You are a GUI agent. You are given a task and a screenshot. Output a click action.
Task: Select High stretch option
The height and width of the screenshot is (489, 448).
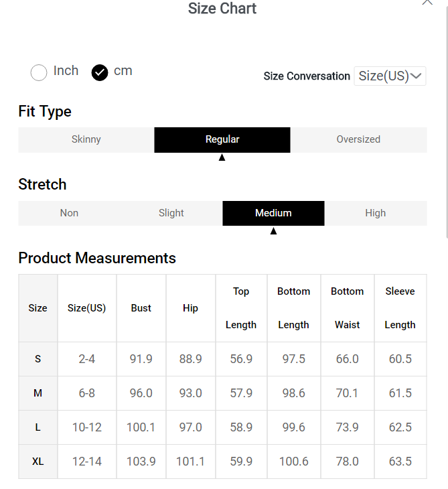376,213
